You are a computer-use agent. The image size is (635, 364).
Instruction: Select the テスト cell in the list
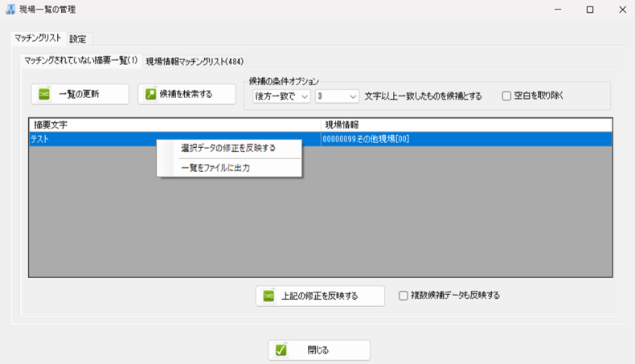click(x=175, y=139)
